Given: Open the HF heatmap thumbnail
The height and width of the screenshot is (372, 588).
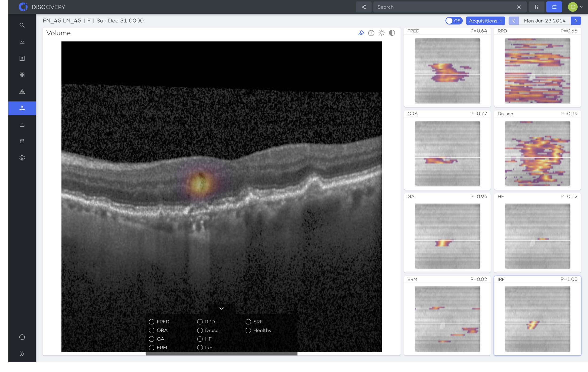Looking at the screenshot, I should point(537,236).
